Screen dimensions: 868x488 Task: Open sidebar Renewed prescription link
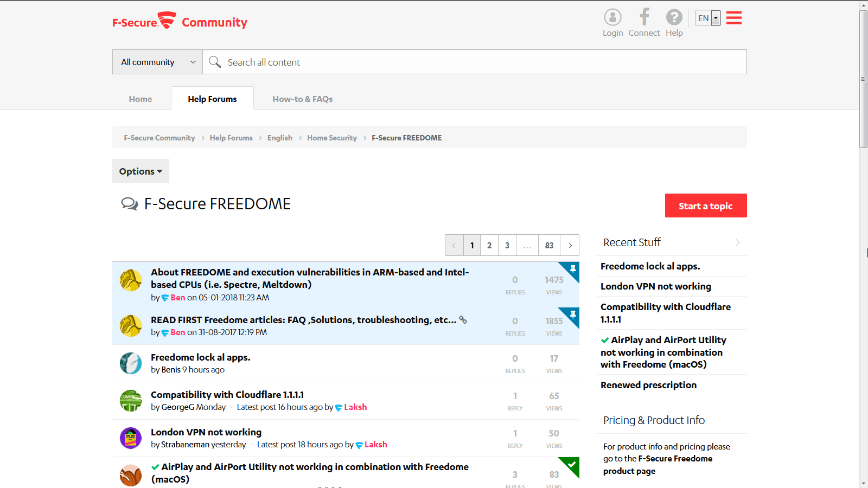648,385
